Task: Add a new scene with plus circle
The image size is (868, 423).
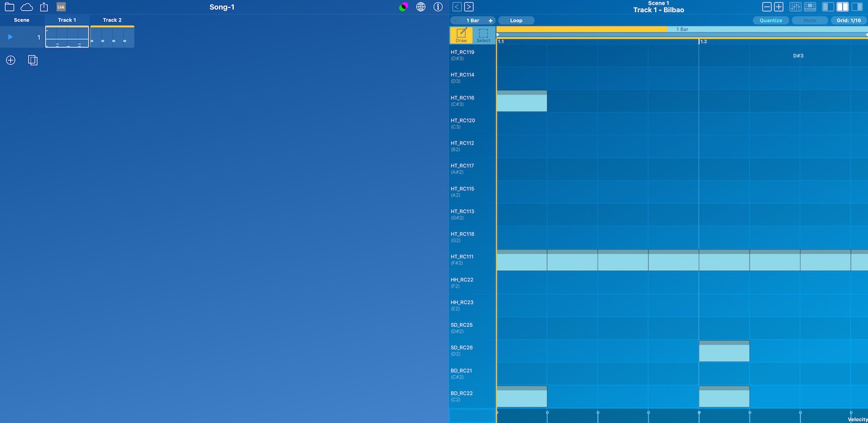Action: pos(11,60)
